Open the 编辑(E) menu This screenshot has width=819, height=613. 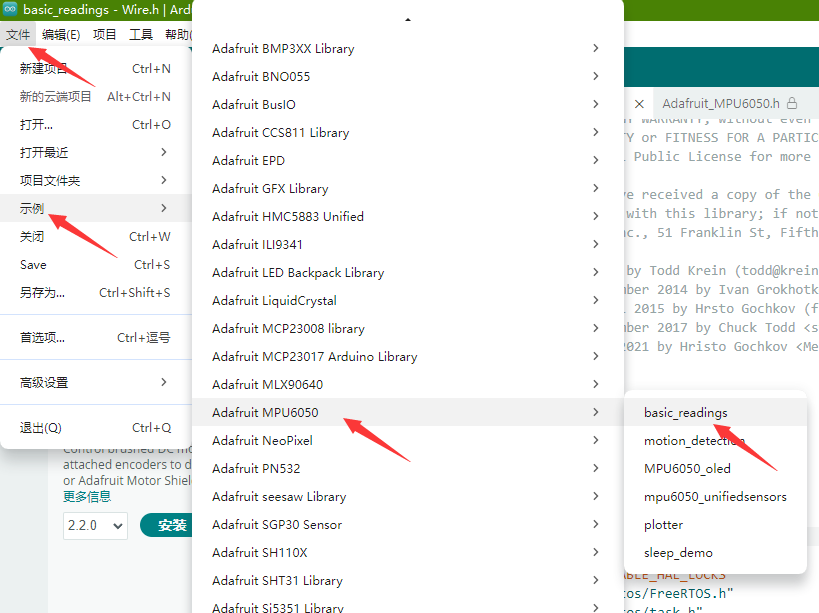61,34
